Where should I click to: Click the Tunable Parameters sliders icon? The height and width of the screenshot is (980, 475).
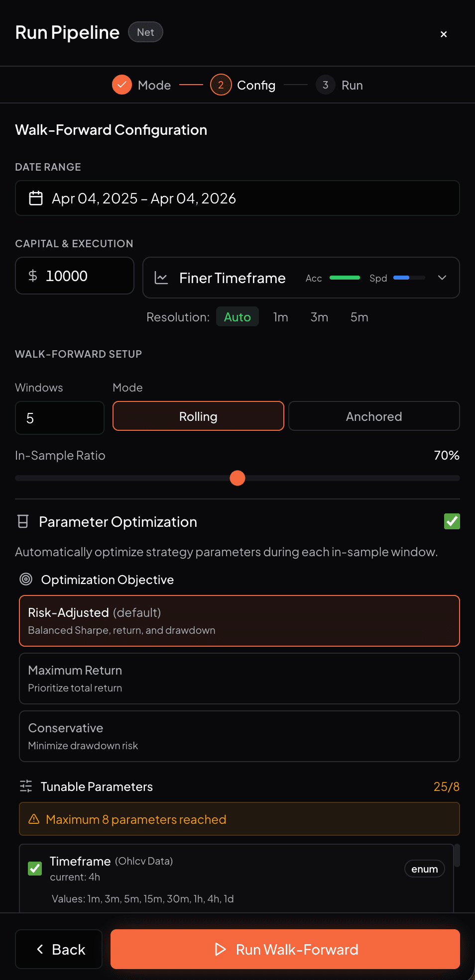(x=25, y=786)
